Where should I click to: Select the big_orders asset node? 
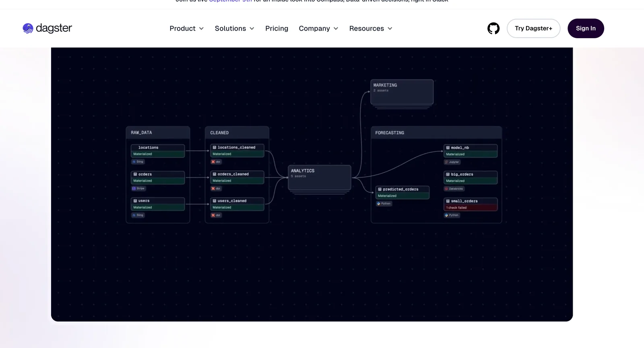471,177
